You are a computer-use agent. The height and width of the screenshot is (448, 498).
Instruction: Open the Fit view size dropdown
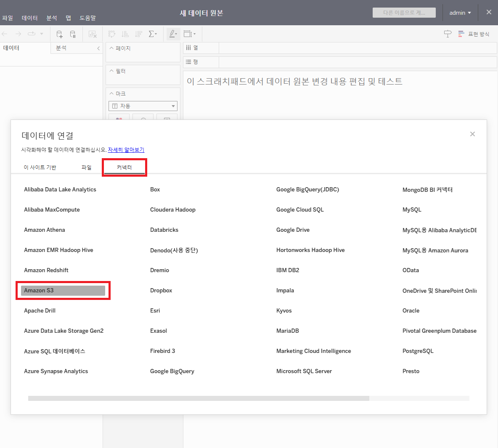click(190, 34)
